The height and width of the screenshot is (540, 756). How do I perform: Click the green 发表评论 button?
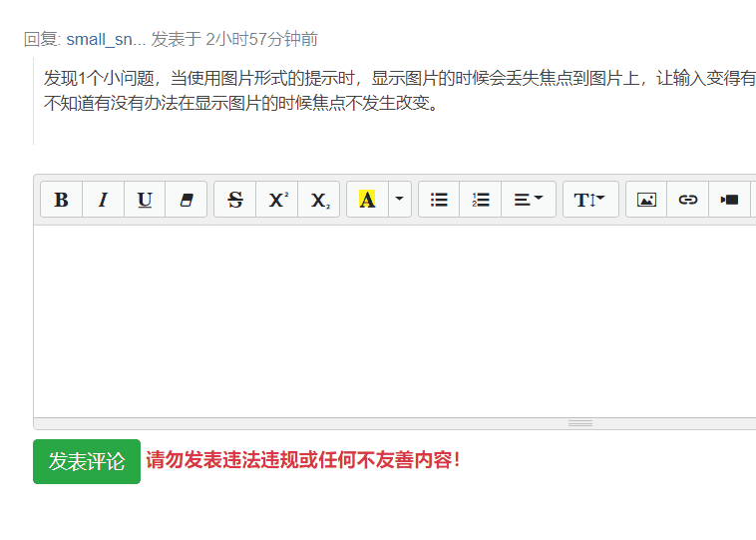[87, 461]
